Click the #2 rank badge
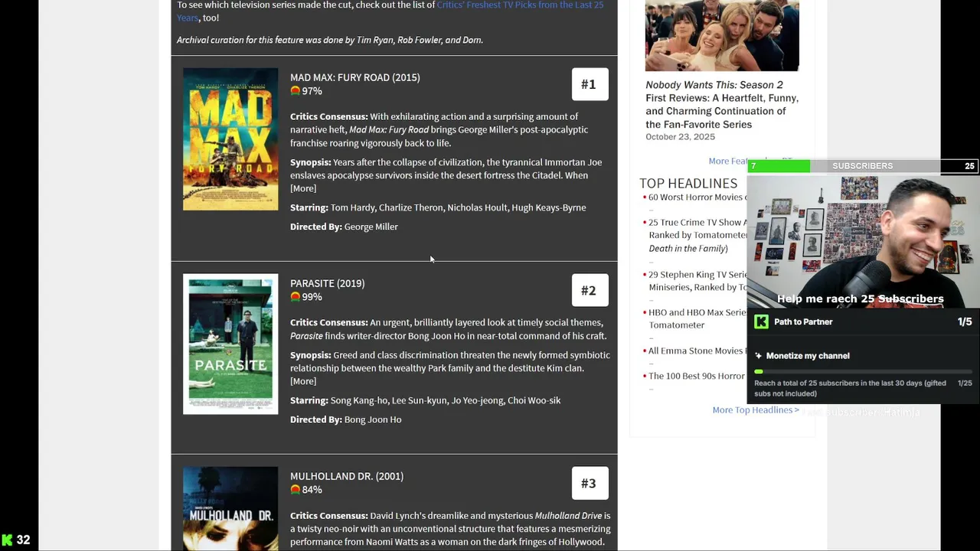Viewport: 980px width, 551px height. click(590, 290)
